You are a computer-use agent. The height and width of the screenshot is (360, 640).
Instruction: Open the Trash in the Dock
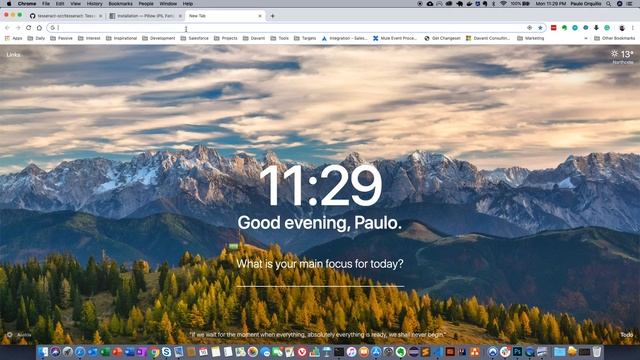596,352
